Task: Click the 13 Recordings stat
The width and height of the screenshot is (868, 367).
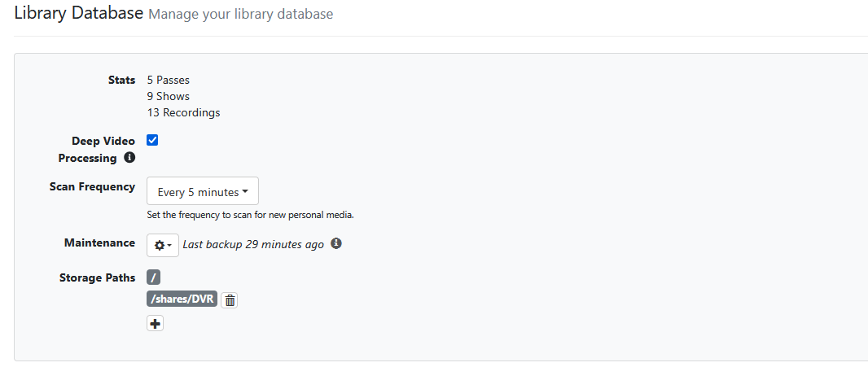Action: (183, 112)
